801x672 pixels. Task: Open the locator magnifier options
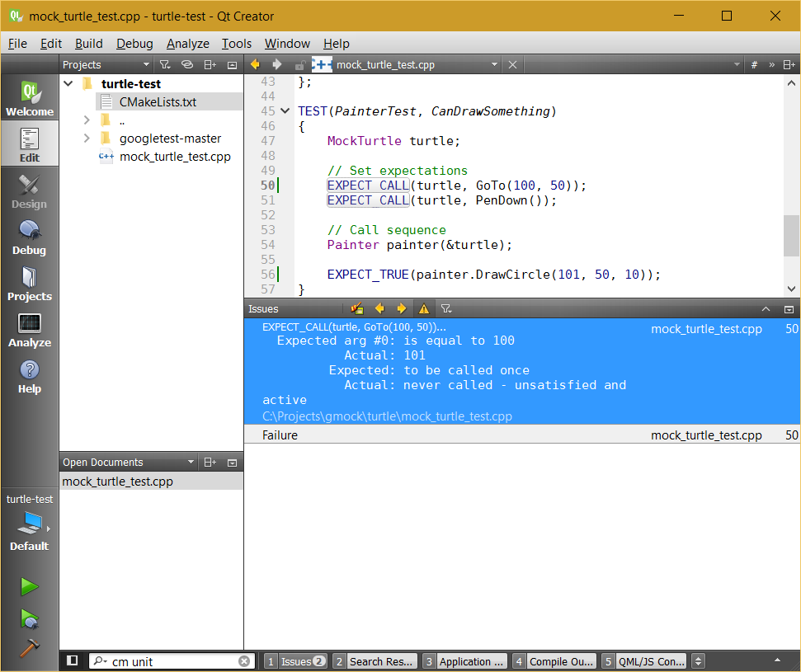tap(100, 661)
